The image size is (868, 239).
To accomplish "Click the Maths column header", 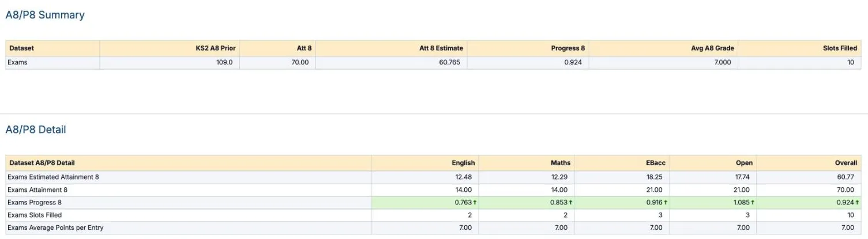I will click(x=527, y=163).
